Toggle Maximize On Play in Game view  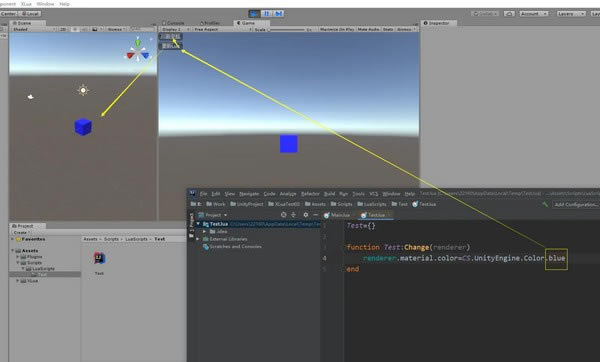[337, 29]
